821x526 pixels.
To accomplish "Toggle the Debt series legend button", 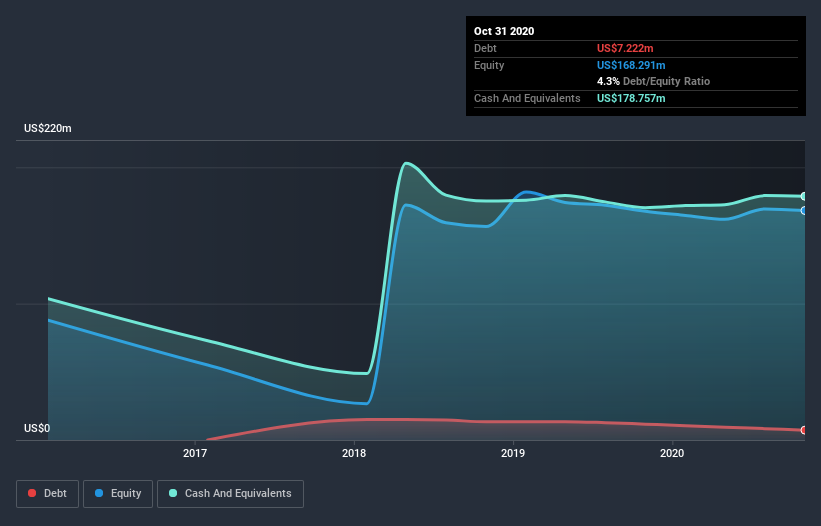I will (47, 494).
